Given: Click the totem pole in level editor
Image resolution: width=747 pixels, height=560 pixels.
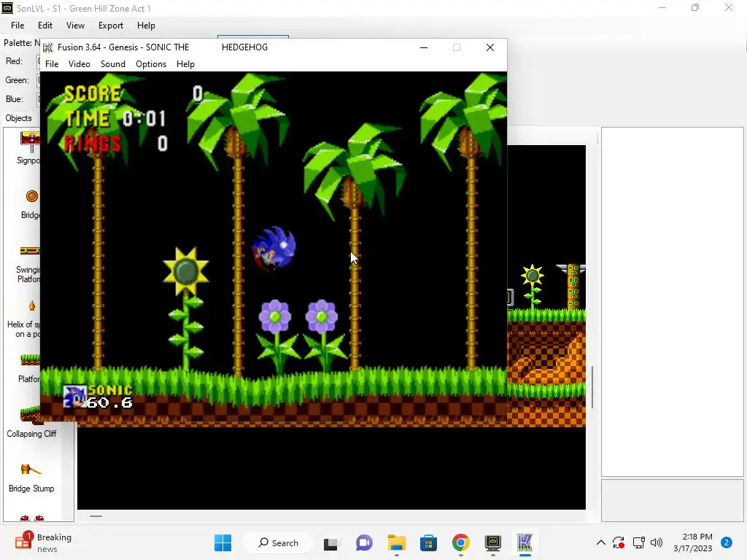Looking at the screenshot, I should (572, 287).
